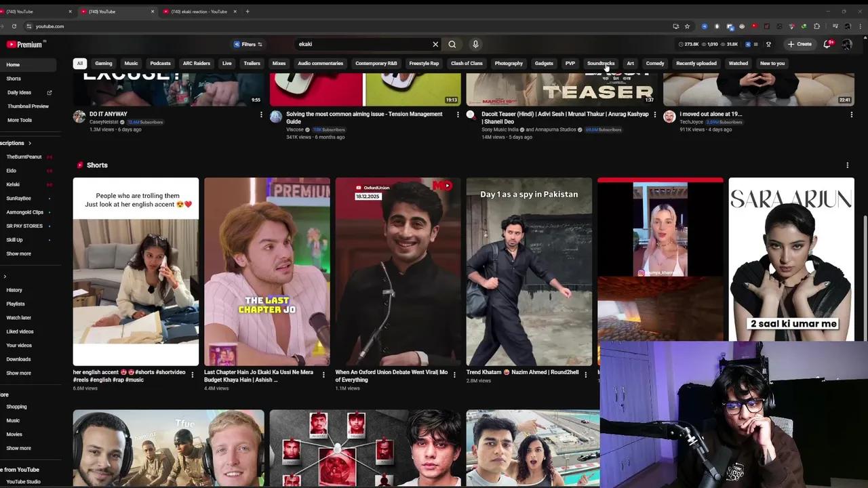Start voice search with the microphone icon
This screenshot has width=868, height=488.
click(475, 44)
